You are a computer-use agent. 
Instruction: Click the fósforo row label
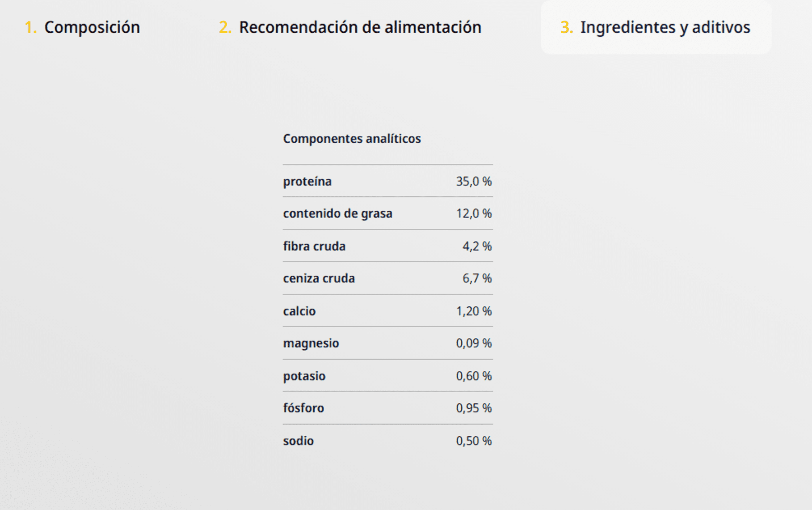click(x=304, y=408)
